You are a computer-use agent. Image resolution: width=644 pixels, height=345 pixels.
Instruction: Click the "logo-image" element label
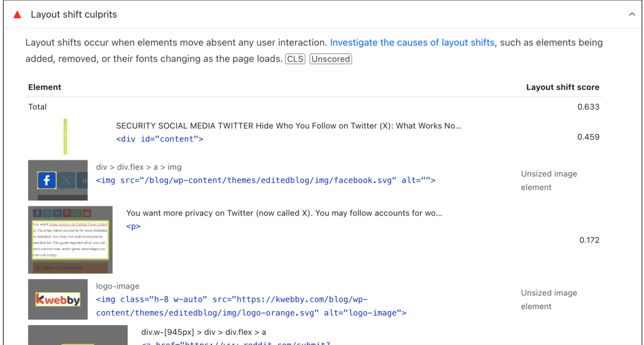[x=118, y=287]
